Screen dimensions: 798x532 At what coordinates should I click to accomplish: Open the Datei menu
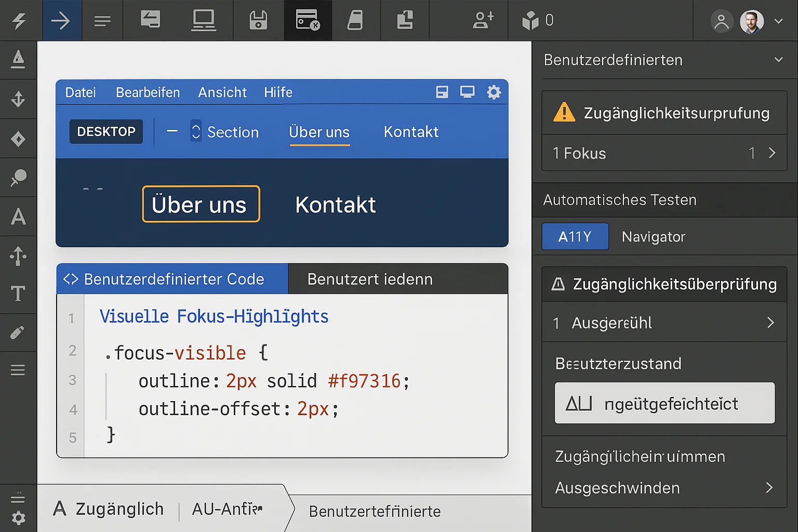pyautogui.click(x=80, y=92)
